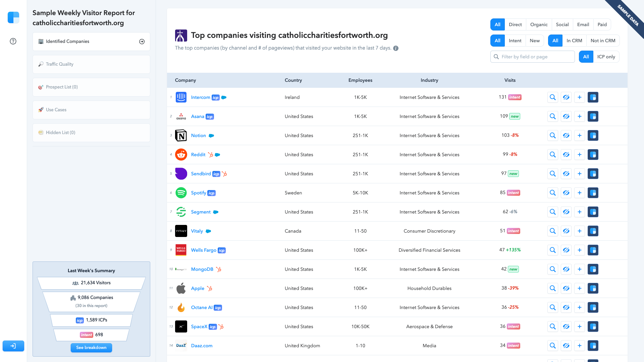Open the Daaz.com company link
644x362 pixels.
(x=202, y=346)
